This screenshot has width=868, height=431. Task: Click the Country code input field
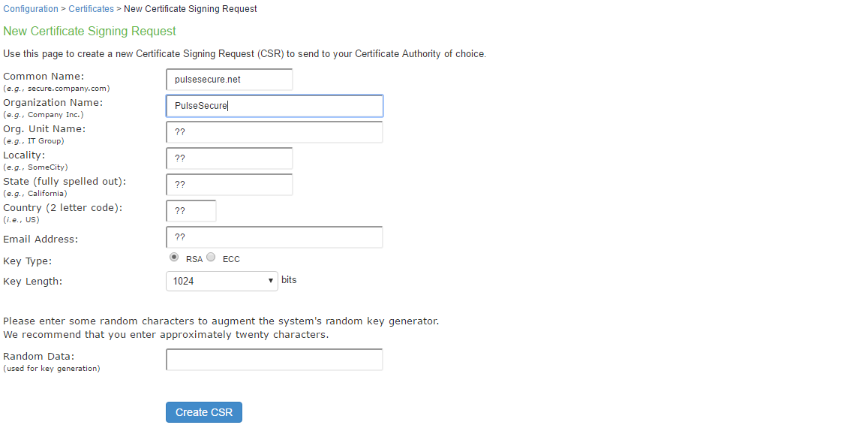[191, 211]
